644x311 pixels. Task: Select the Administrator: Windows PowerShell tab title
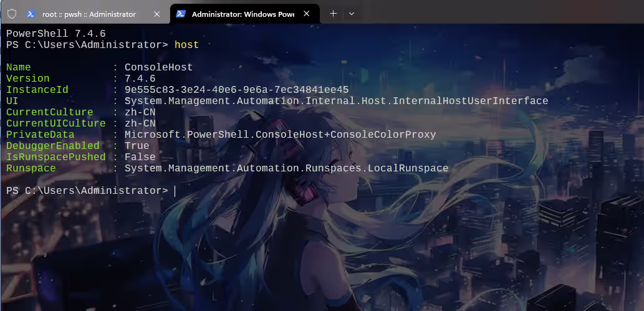pyautogui.click(x=242, y=14)
